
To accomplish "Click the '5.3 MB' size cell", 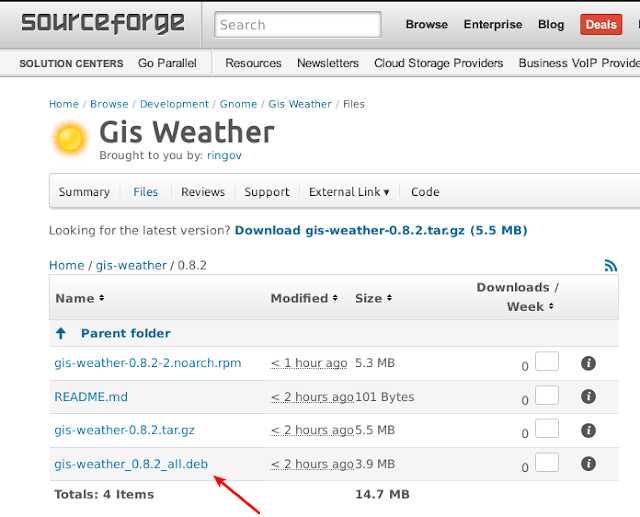I will point(375,363).
